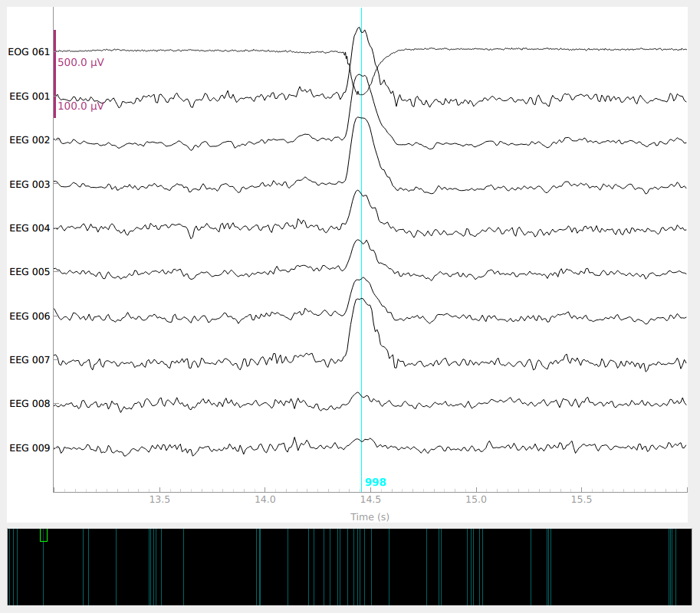Click the EEG 003 channel label
The image size is (700, 613).
[29, 184]
